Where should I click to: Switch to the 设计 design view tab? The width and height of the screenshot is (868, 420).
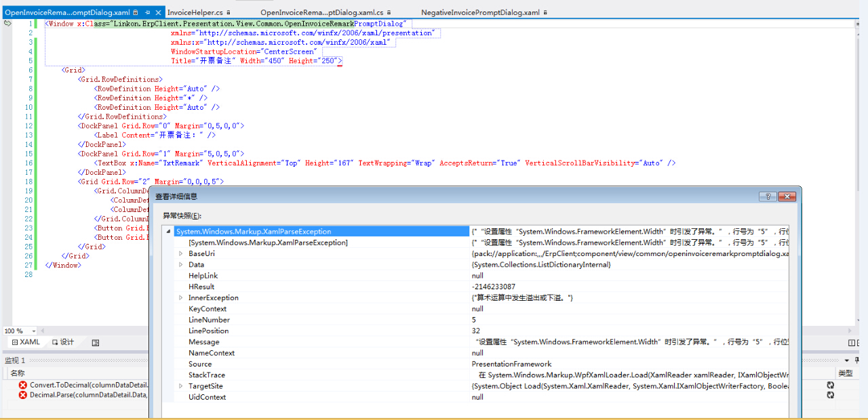coord(62,343)
